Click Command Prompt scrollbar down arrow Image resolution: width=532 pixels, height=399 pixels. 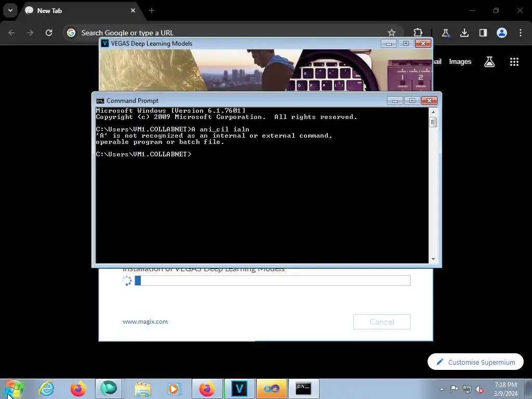tap(433, 259)
